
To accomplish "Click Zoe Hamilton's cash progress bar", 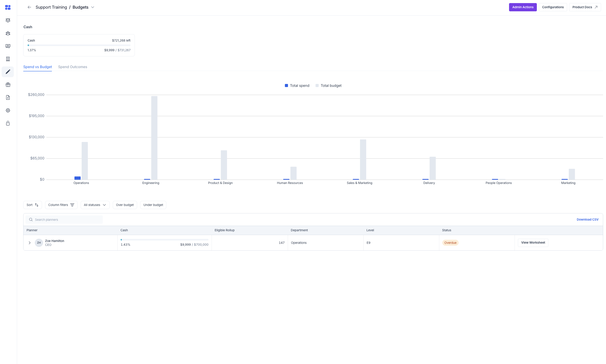I will (164, 240).
